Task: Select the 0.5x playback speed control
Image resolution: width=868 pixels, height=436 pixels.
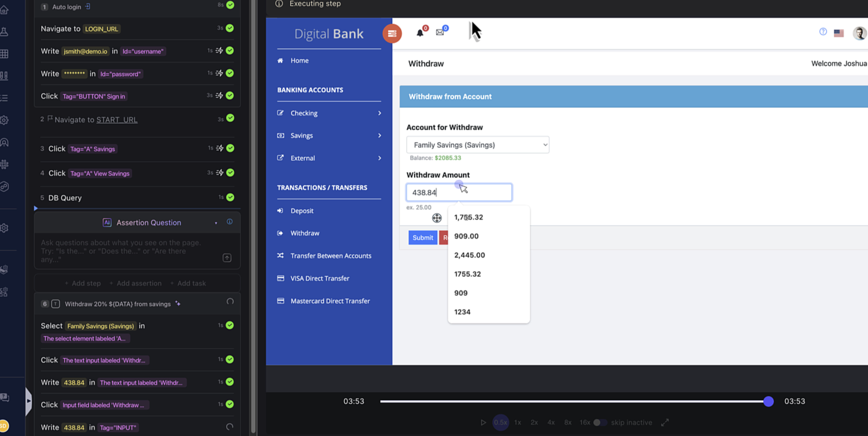Action: coord(501,422)
